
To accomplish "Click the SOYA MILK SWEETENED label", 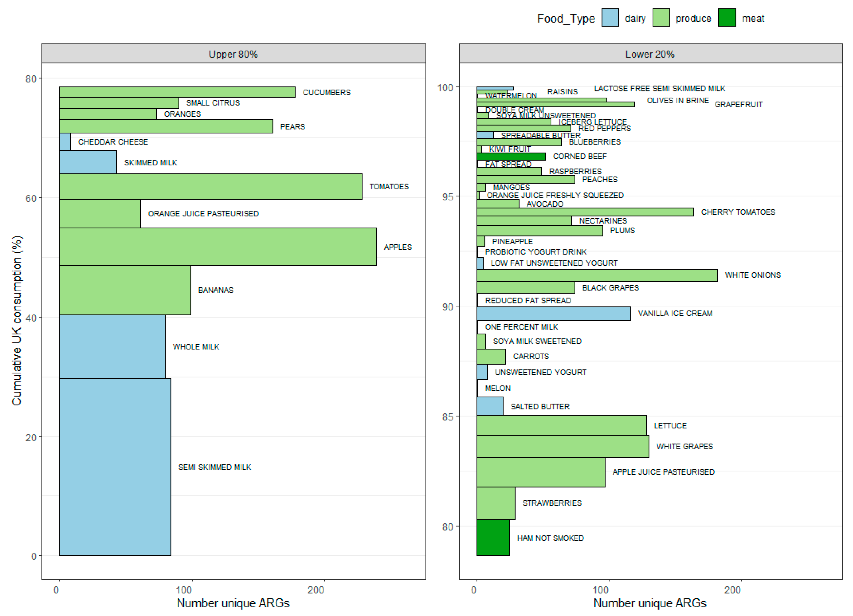I will [x=538, y=341].
